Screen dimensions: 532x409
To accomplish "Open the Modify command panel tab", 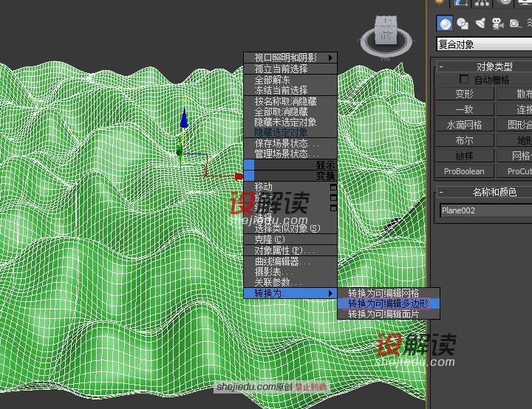I will (460, 3).
